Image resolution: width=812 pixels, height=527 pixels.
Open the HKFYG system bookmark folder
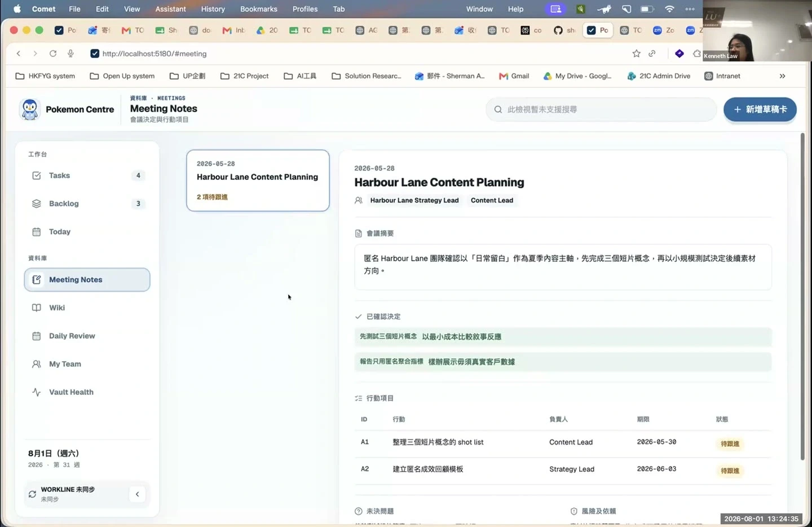pyautogui.click(x=45, y=76)
